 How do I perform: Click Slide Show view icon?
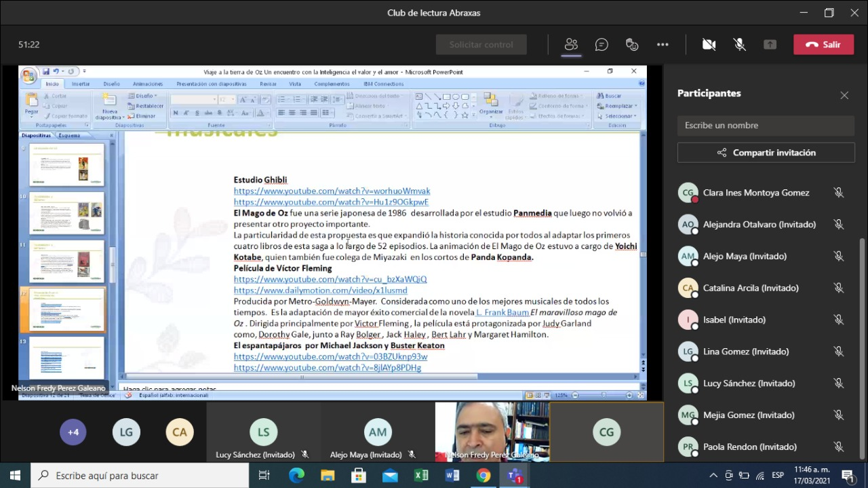pos(547,395)
